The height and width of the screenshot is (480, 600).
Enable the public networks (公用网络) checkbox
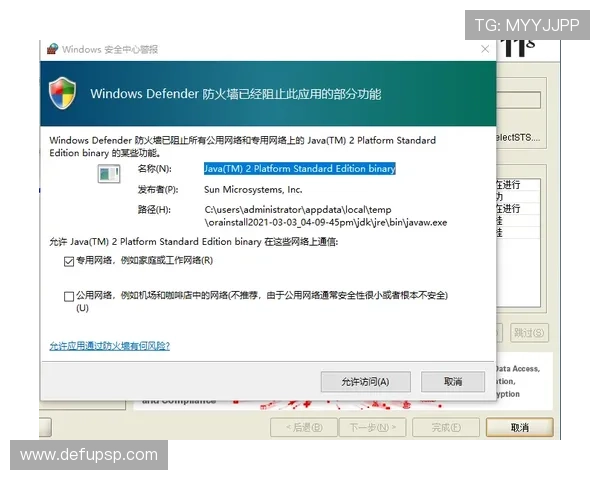point(69,296)
